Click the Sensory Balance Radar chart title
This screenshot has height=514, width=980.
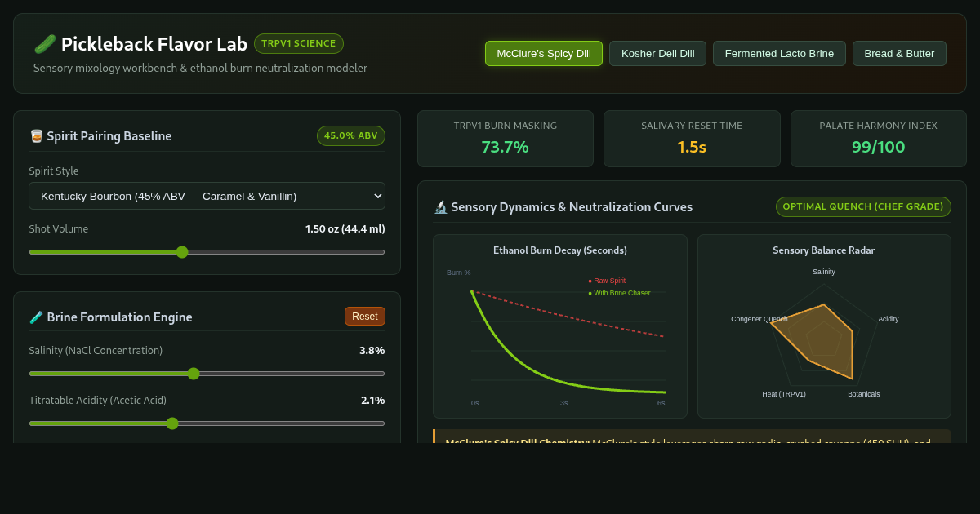[824, 250]
